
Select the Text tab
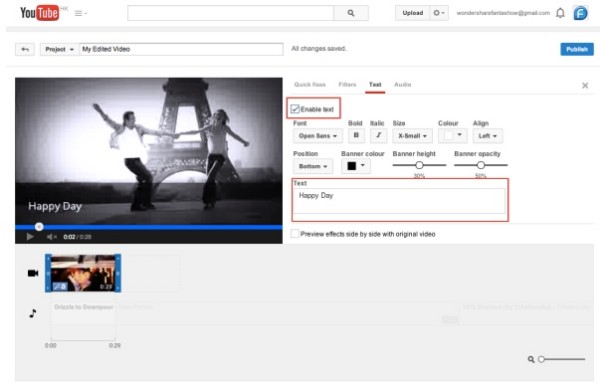(375, 85)
